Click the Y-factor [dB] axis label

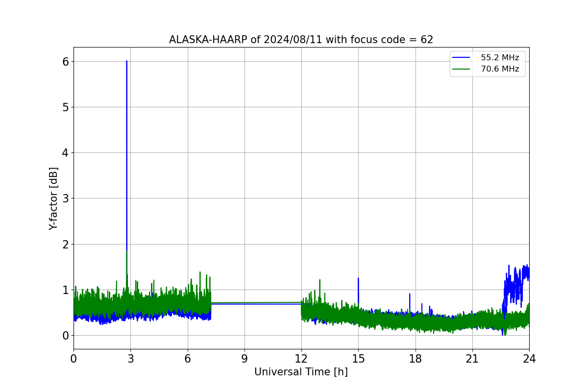(x=53, y=198)
